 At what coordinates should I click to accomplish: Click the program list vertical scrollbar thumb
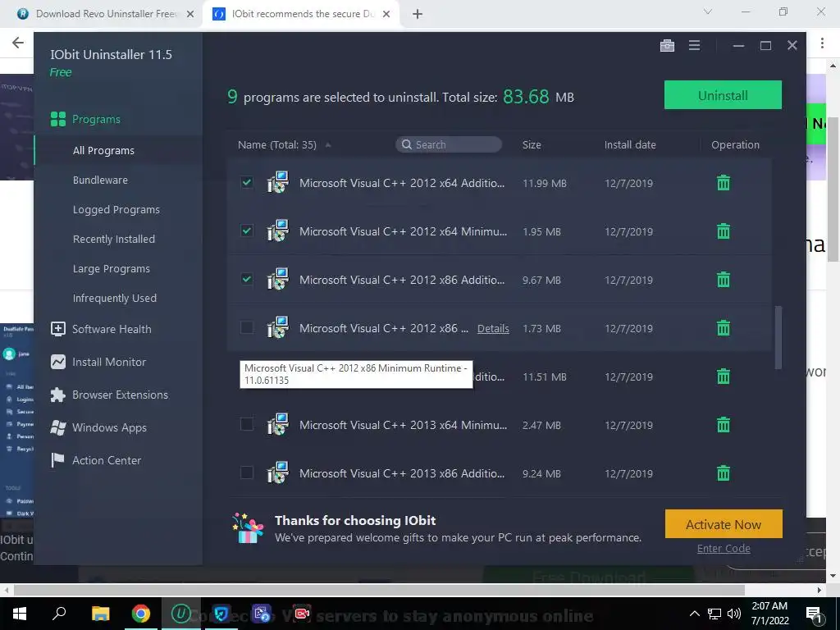click(x=778, y=337)
